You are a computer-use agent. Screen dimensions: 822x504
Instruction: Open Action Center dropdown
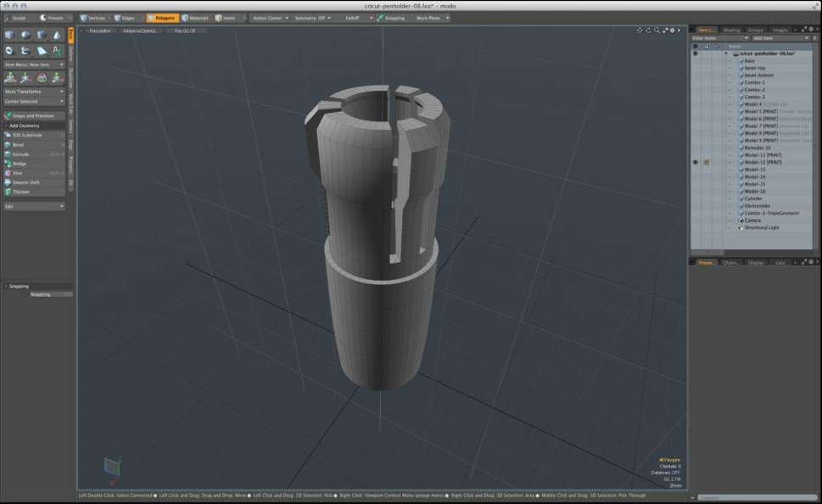[x=270, y=18]
